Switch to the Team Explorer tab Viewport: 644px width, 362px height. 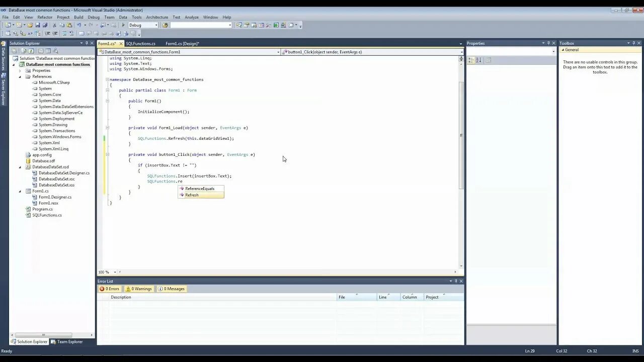click(x=66, y=341)
